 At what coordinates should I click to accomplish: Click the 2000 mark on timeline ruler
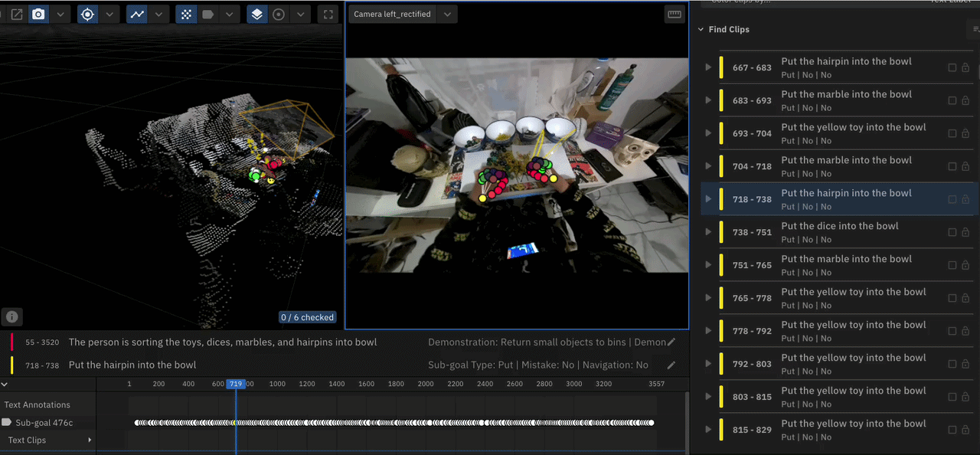coord(426,384)
